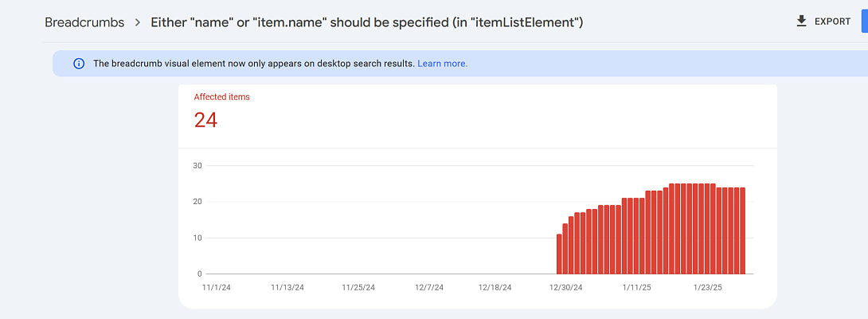Click the blue button at top-right edge
The height and width of the screenshot is (319, 868).
tap(863, 22)
